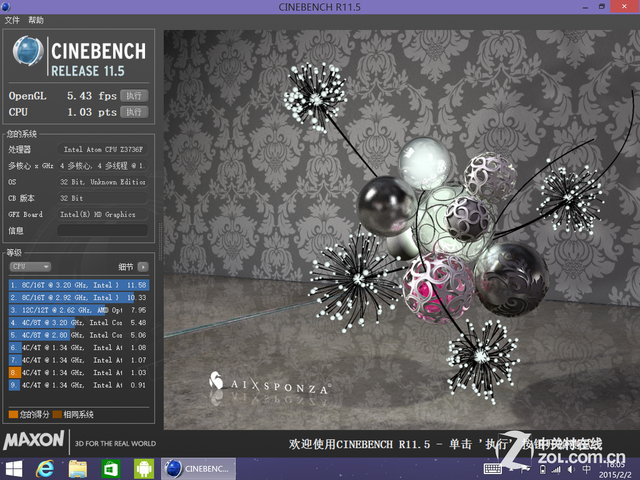Close the CINEBENCH window
This screenshot has width=640, height=480.
click(624, 7)
